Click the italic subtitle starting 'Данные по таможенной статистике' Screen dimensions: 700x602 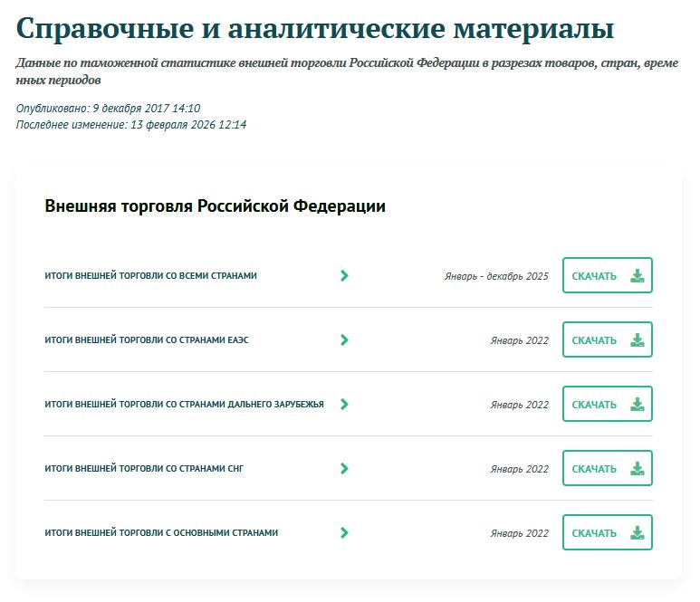pos(348,72)
